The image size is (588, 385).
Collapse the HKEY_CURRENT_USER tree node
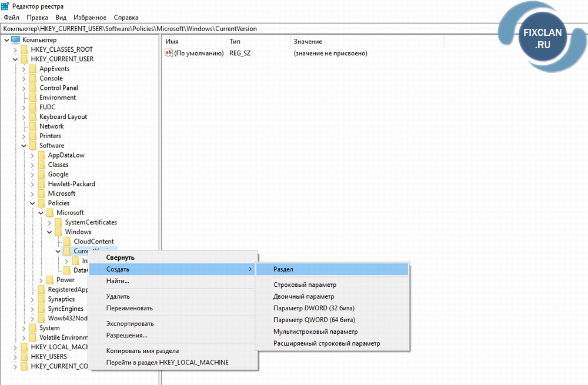pos(15,59)
